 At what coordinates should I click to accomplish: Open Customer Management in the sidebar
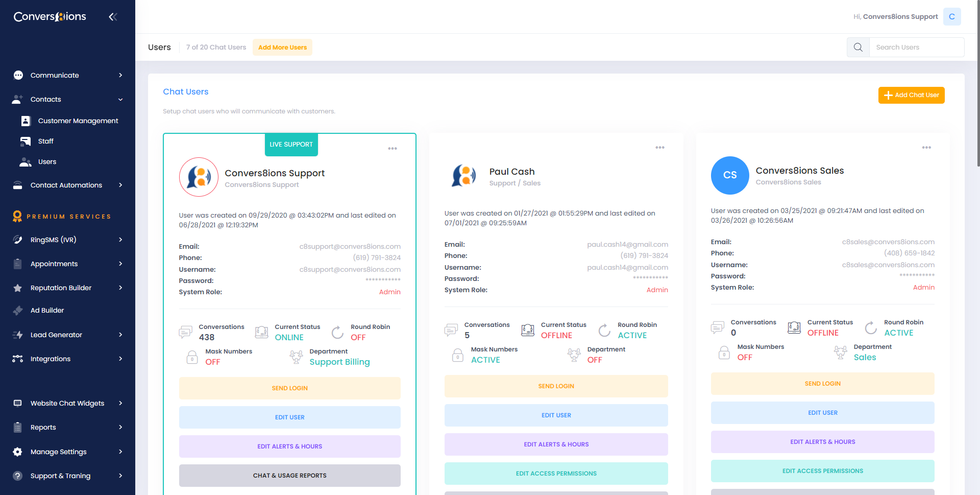click(78, 121)
